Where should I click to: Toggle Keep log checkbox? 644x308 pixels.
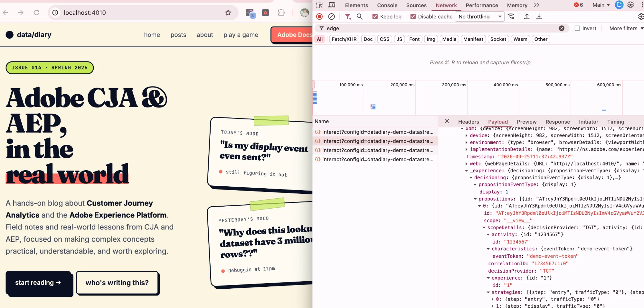375,16
